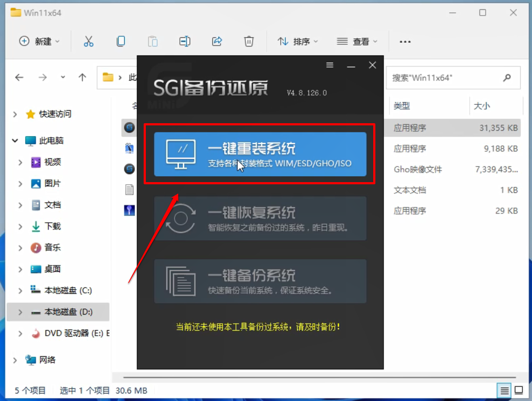Click the Share icon on toolbar

pyautogui.click(x=217, y=41)
